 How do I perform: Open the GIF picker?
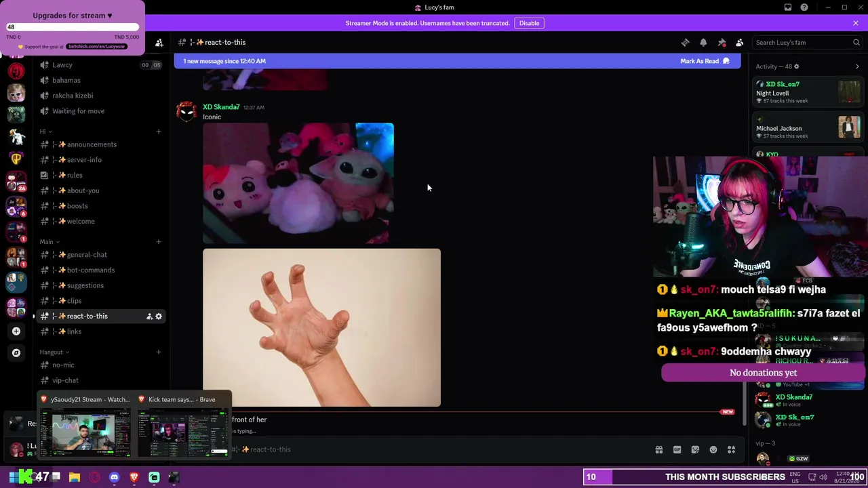[677, 449]
